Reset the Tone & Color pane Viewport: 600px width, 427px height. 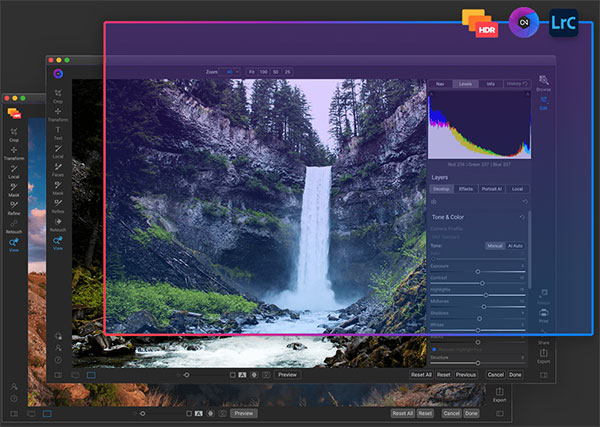point(522,217)
